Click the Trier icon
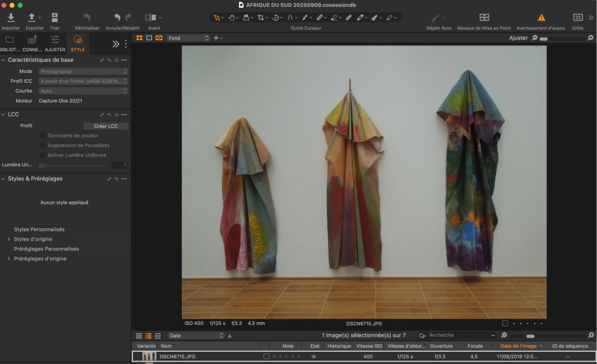597x364 pixels. pos(54,18)
